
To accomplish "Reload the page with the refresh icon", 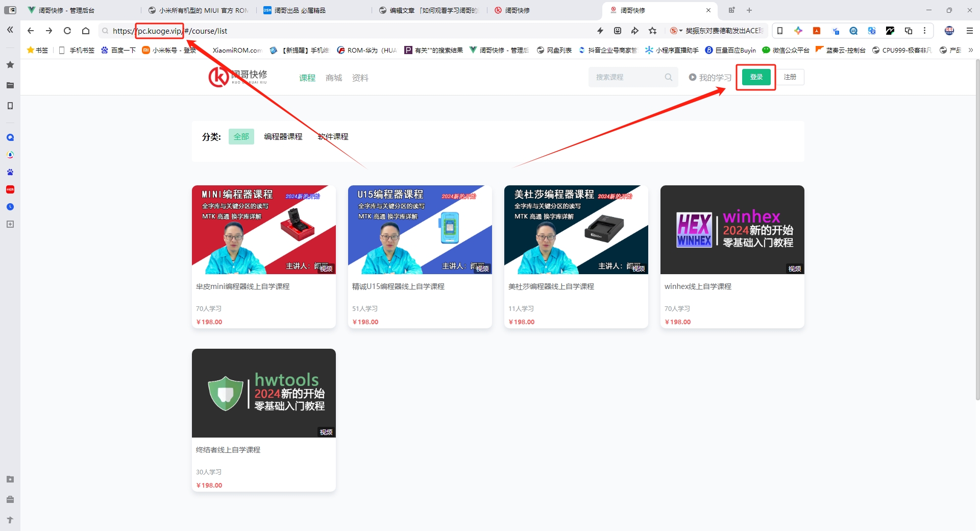I will pos(67,31).
